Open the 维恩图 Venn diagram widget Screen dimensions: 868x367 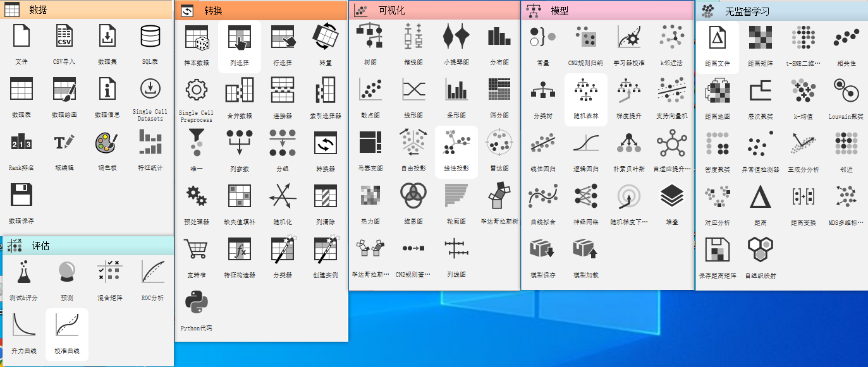(413, 196)
